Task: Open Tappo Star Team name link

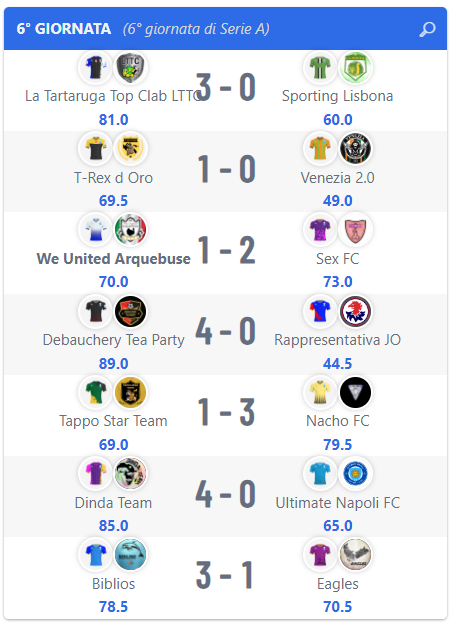Action: [x=114, y=421]
